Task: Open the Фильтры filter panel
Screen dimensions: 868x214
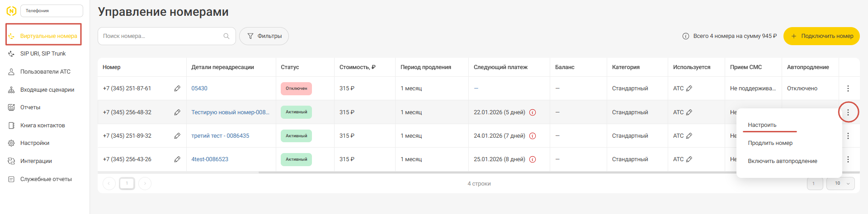Action: (264, 36)
